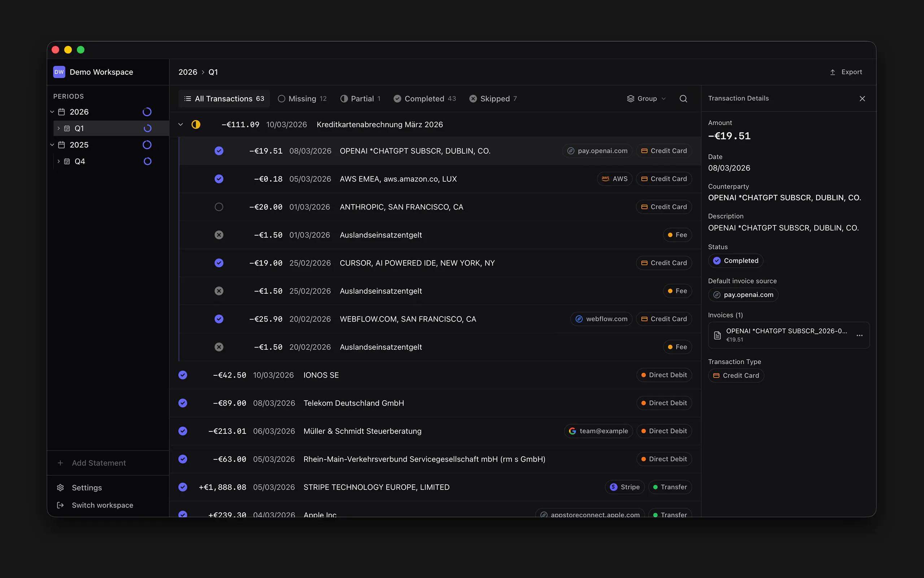Collapse the 2025 period tree
The width and height of the screenshot is (924, 578).
[52, 145]
